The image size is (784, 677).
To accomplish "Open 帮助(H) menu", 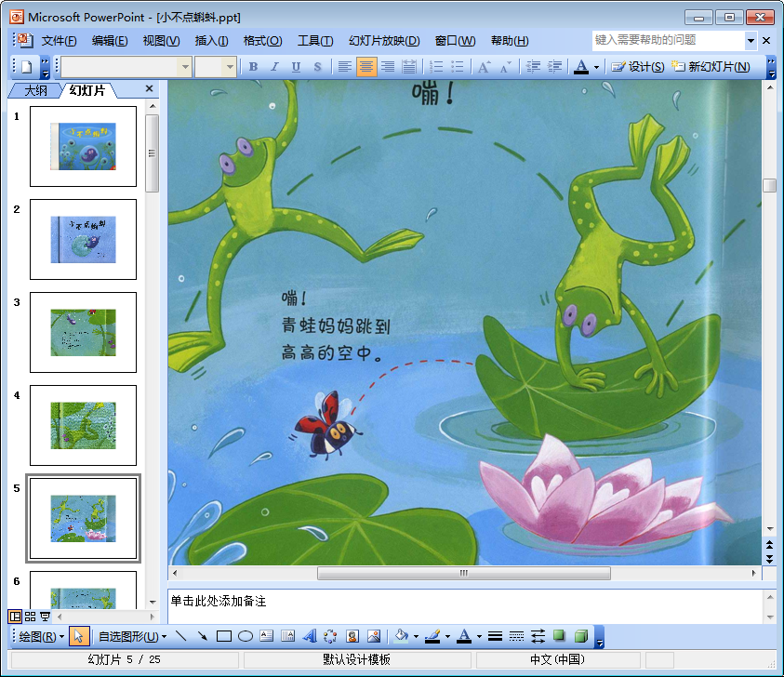I will click(510, 41).
